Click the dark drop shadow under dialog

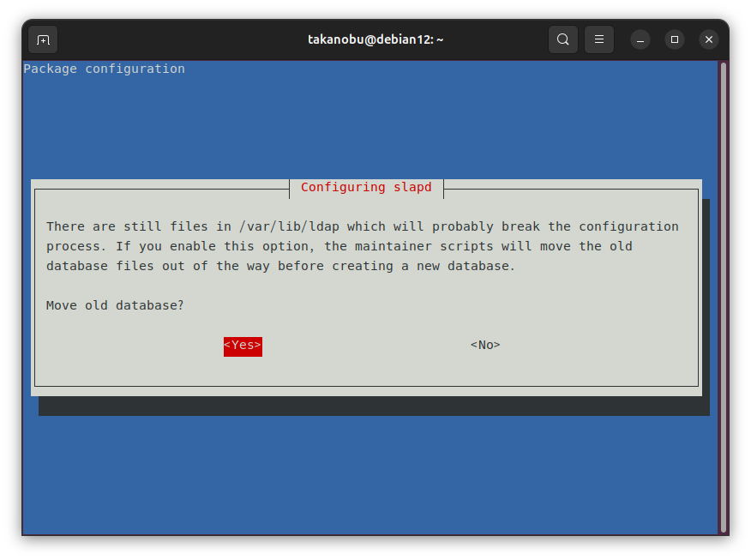point(369,406)
